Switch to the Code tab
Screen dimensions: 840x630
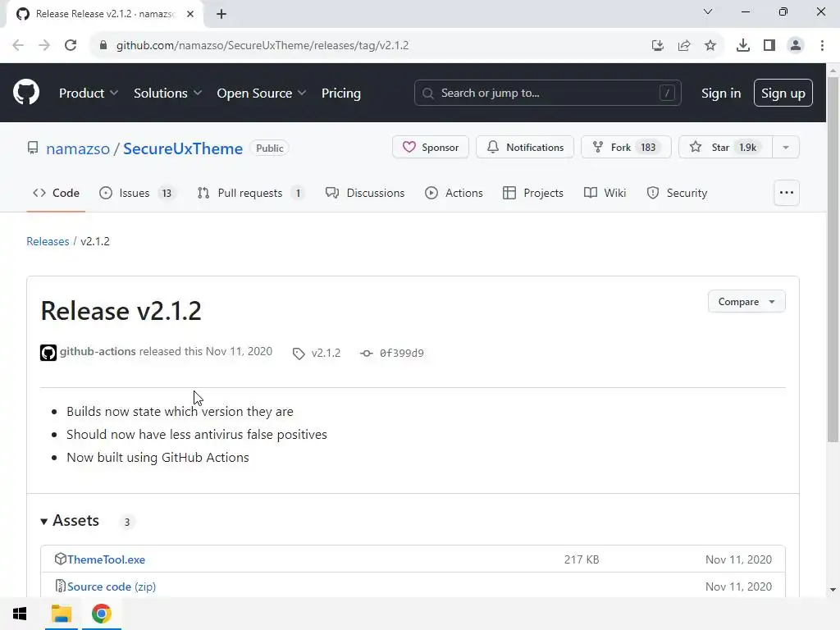click(57, 193)
